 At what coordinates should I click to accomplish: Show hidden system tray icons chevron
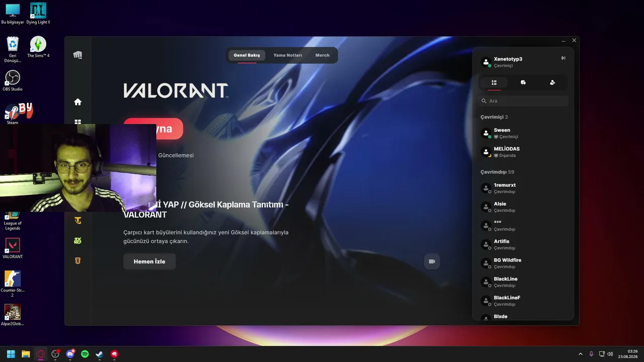tap(580, 354)
